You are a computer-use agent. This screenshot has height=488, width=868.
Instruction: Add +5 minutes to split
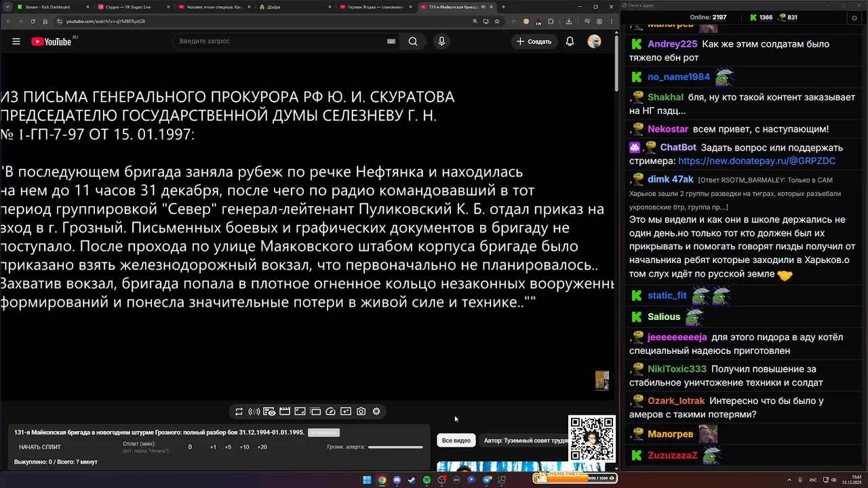(x=228, y=447)
